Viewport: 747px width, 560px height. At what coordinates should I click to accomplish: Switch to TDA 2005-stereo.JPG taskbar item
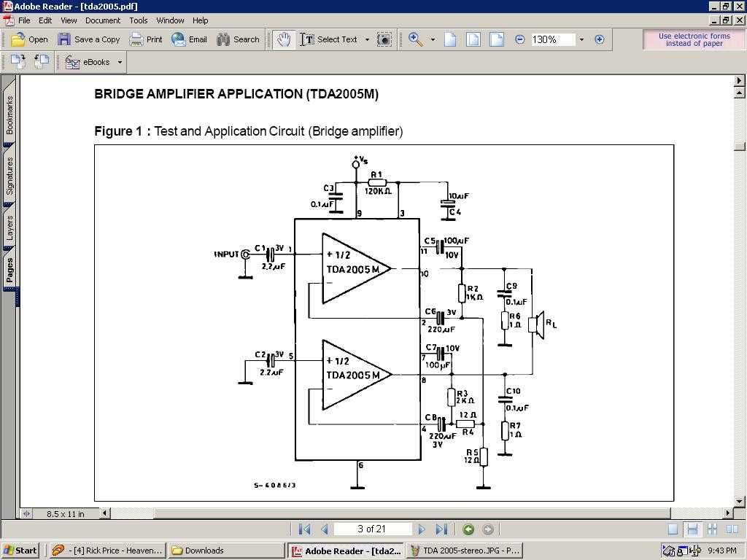click(x=465, y=551)
